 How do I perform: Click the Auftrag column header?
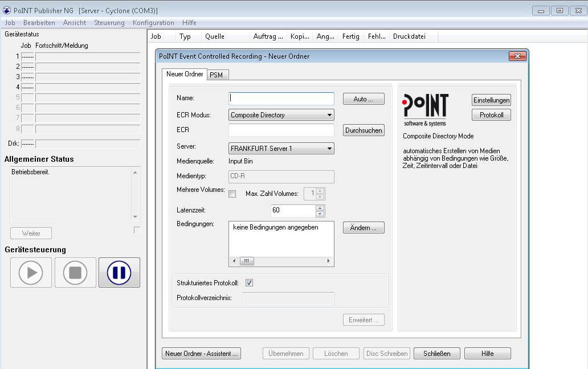click(268, 36)
